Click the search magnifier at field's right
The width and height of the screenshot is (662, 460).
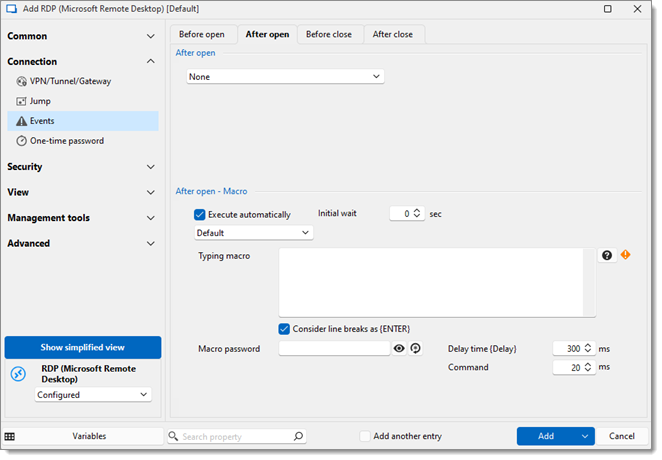298,436
